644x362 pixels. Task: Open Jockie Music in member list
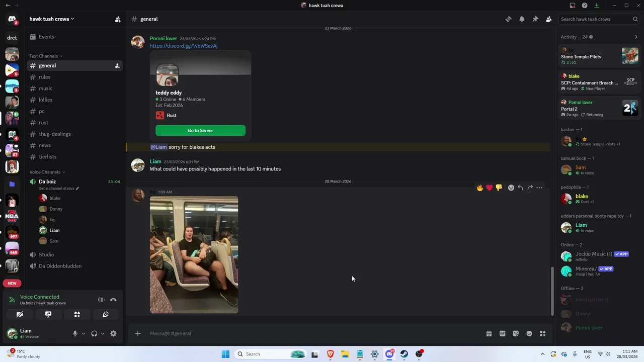(x=599, y=256)
